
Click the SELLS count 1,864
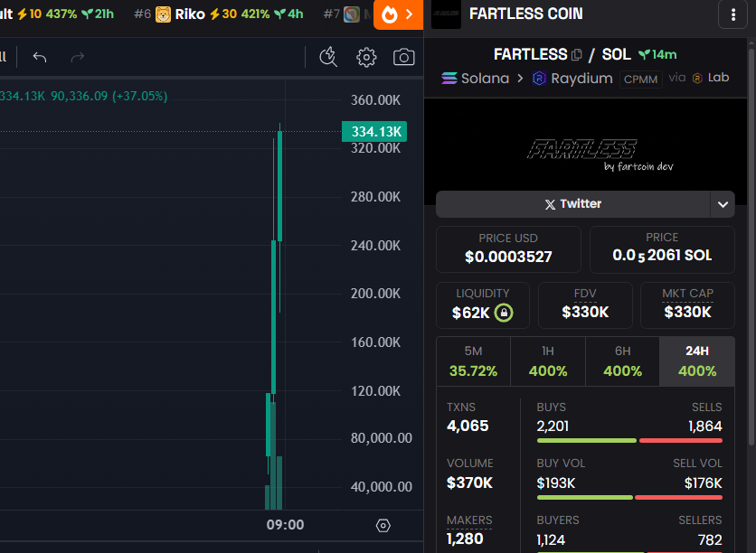point(704,426)
